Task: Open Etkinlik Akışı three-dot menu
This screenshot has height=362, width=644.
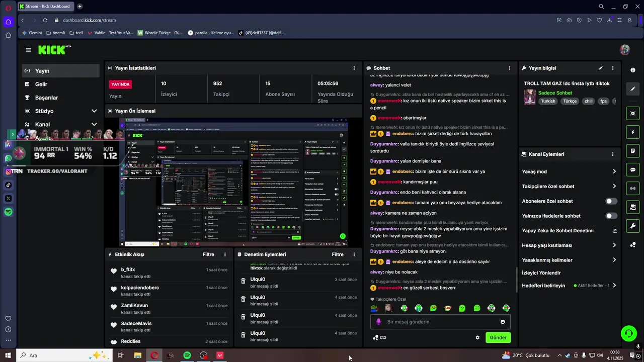Action: [x=225, y=254]
